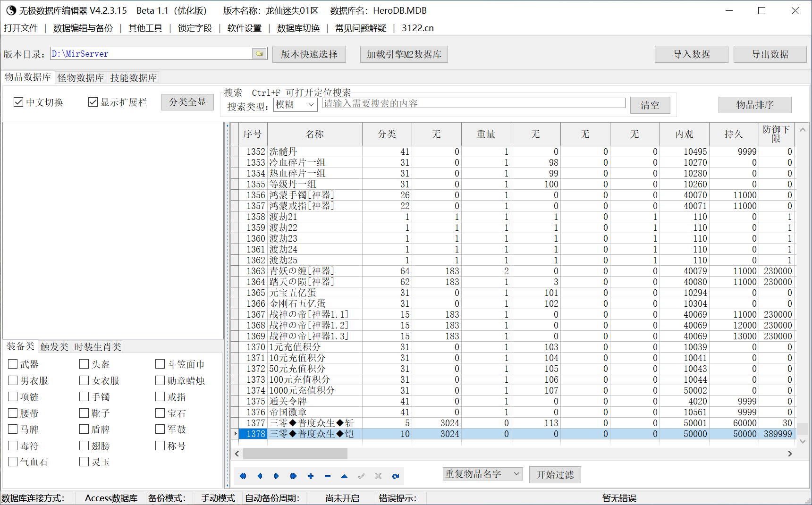Click the app logo in title bar
The width and height of the screenshot is (812, 505).
10,10
